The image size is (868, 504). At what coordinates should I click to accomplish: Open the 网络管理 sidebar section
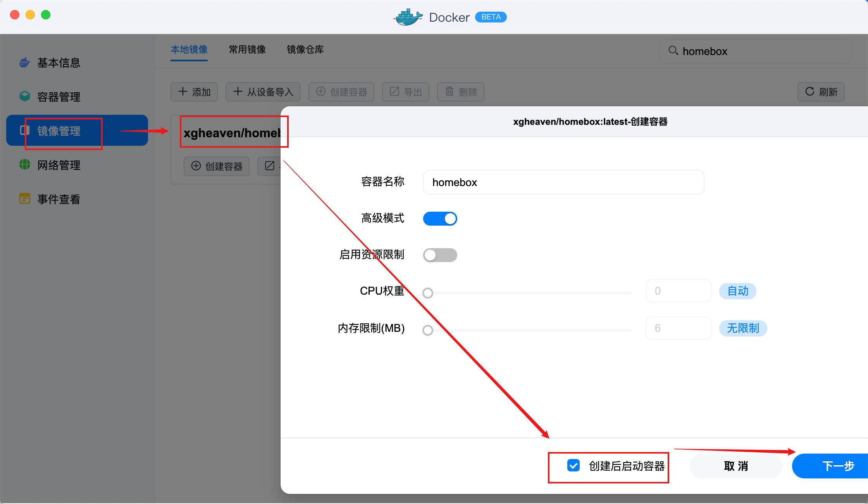pyautogui.click(x=58, y=165)
